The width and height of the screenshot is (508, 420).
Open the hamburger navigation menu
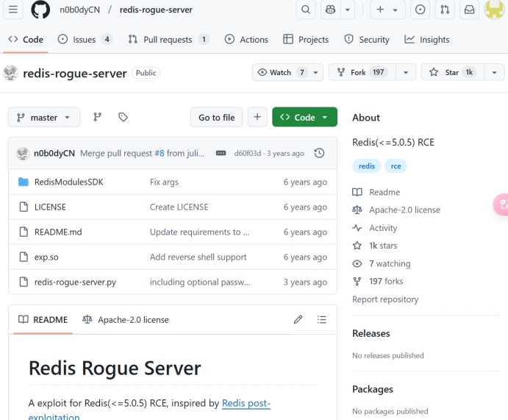(x=15, y=10)
